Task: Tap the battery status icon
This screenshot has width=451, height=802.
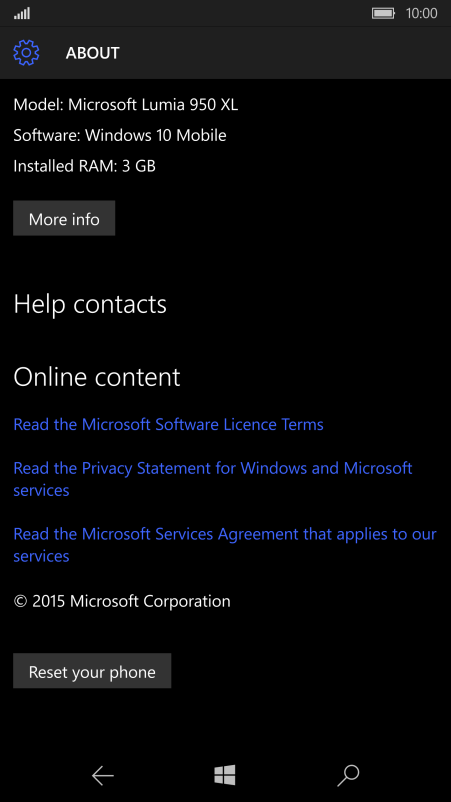Action: pos(384,13)
